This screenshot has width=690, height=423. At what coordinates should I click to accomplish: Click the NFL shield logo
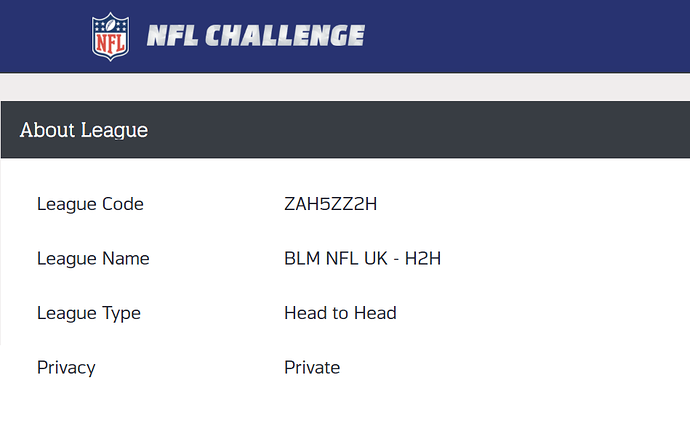tap(110, 37)
